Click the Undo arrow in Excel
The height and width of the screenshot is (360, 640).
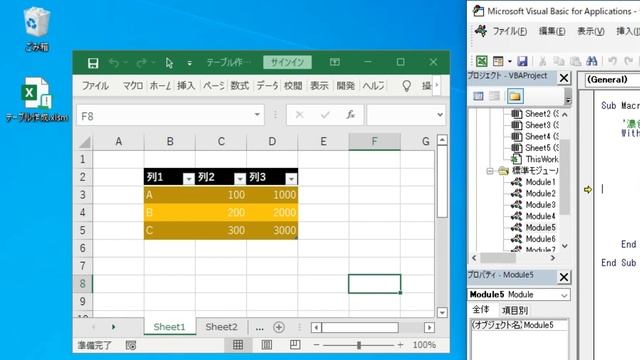pyautogui.click(x=114, y=63)
